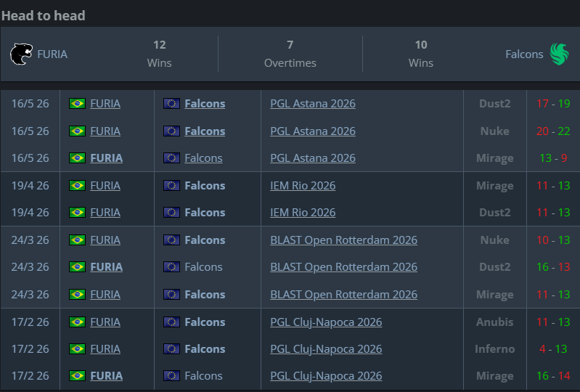Screen dimensions: 580x392
Task: Open PGL Astana 2026 link in Dust2 row
Action: coord(313,104)
